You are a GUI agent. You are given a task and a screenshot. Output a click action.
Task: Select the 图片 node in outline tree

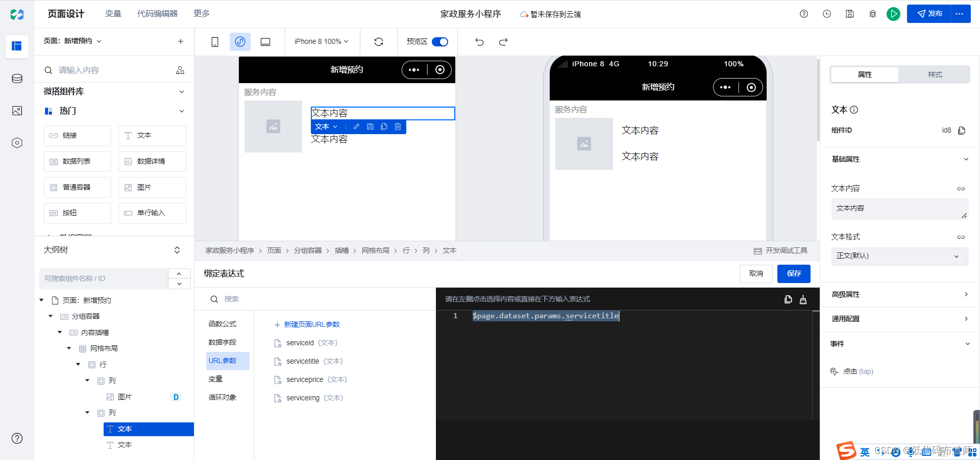(125, 397)
